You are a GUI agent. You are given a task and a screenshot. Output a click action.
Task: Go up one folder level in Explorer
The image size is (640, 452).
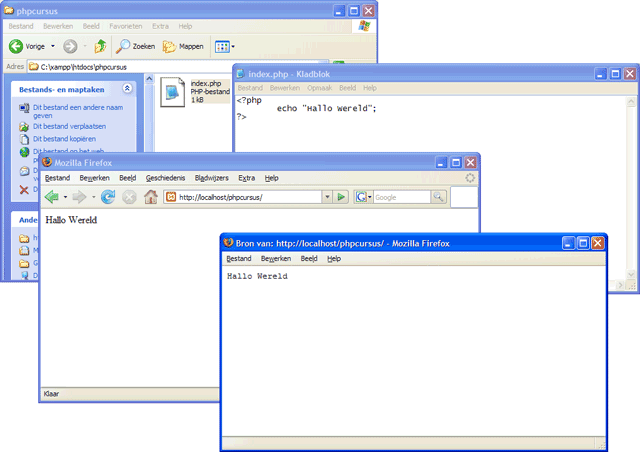[100, 47]
